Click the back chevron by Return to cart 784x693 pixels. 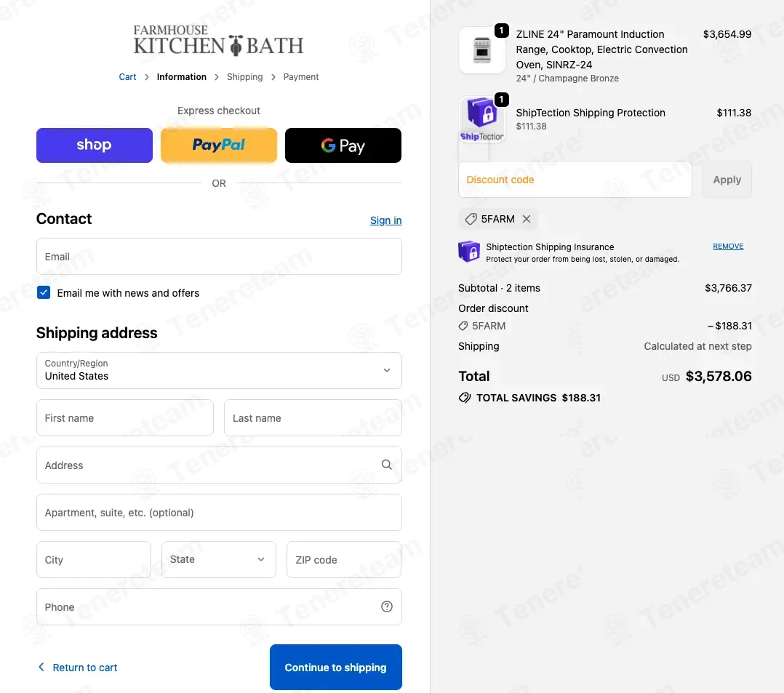coord(41,667)
